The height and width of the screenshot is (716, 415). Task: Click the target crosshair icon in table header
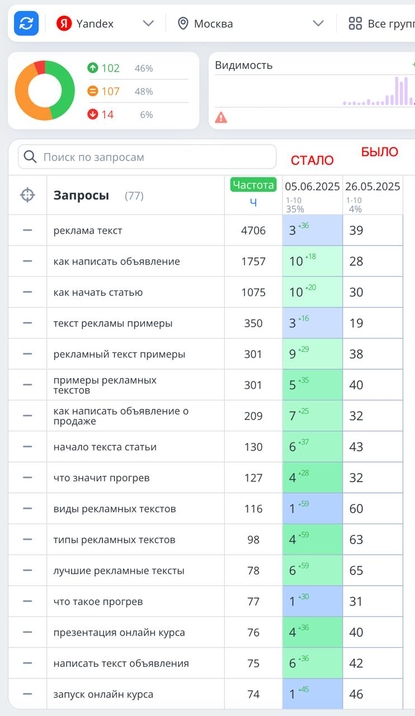(27, 195)
